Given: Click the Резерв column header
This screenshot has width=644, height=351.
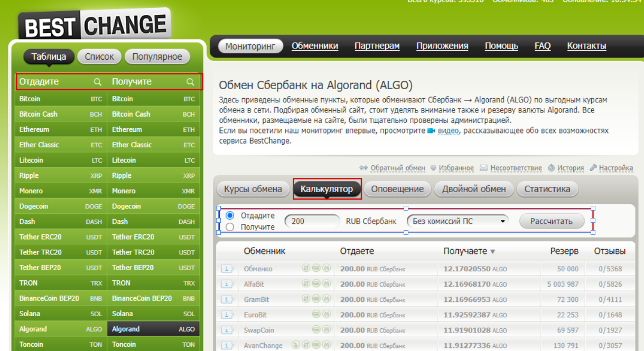Looking at the screenshot, I should tap(564, 251).
